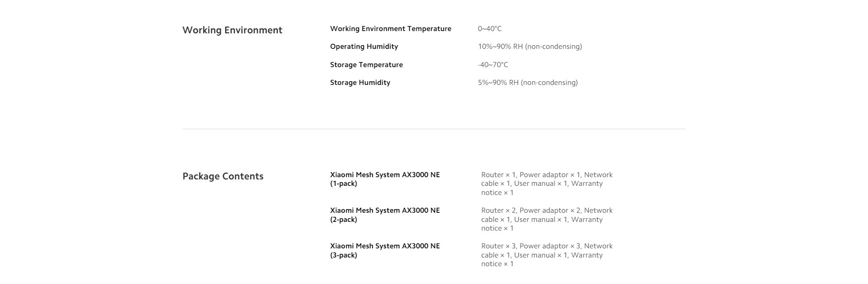Click the 0~40°C temperature value

(490, 29)
